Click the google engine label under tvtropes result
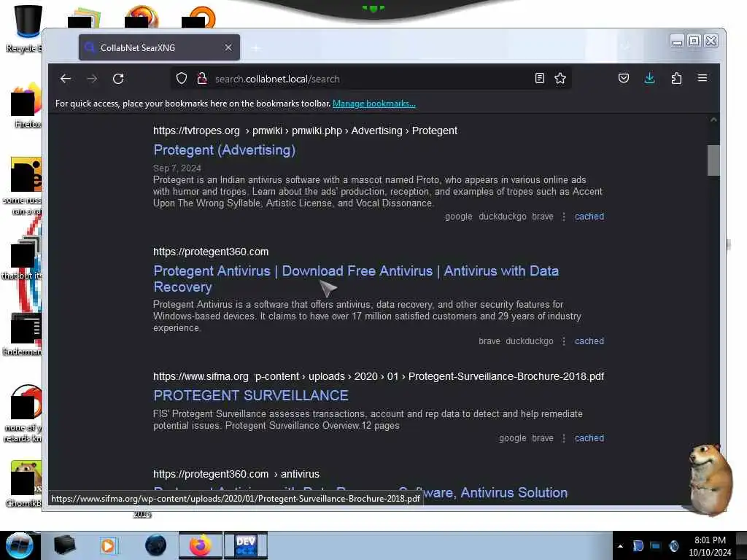The height and width of the screenshot is (560, 747). coord(458,217)
